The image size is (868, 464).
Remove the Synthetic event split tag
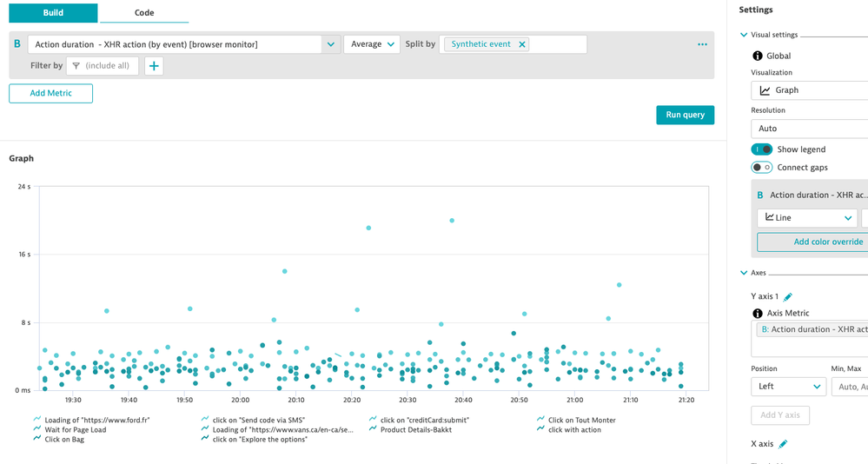pos(522,44)
